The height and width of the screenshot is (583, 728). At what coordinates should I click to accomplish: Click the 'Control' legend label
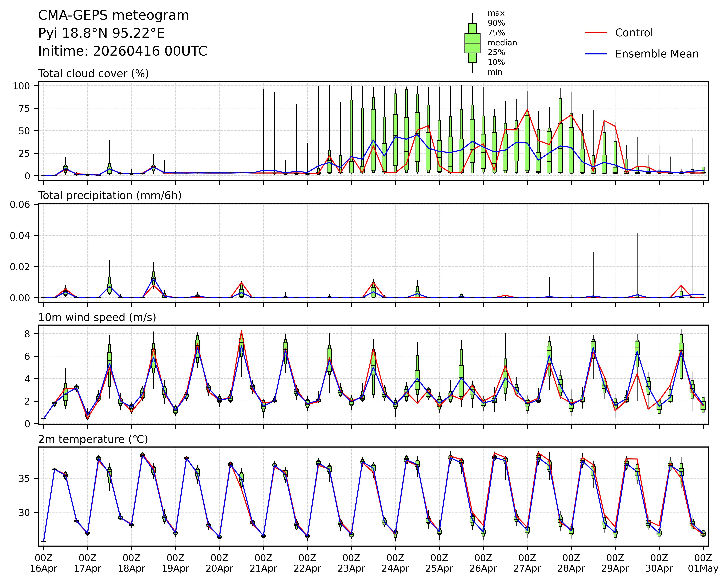(x=634, y=33)
